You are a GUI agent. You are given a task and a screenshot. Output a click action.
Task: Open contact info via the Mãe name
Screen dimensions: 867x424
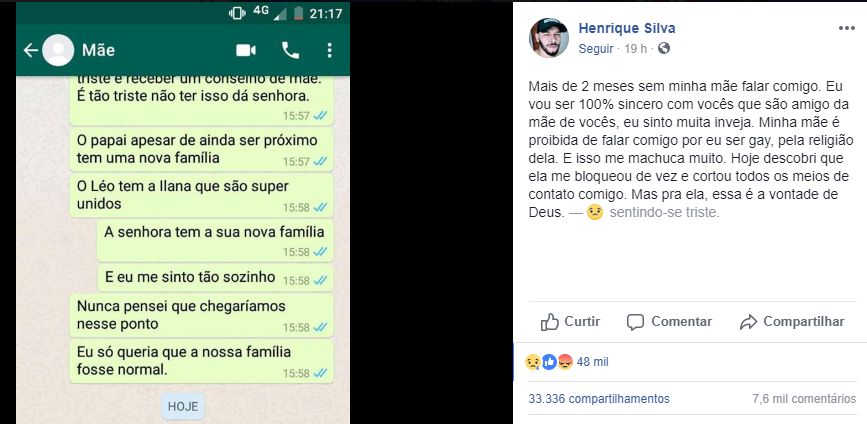click(x=98, y=50)
